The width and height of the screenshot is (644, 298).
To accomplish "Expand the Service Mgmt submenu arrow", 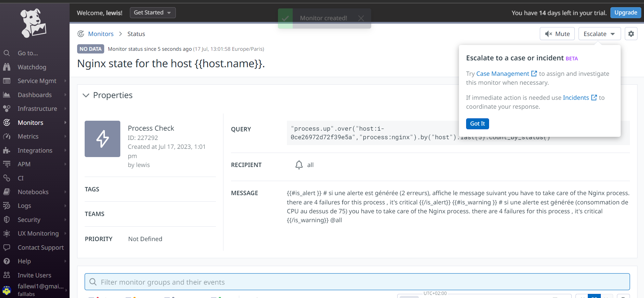I will pos(65,81).
